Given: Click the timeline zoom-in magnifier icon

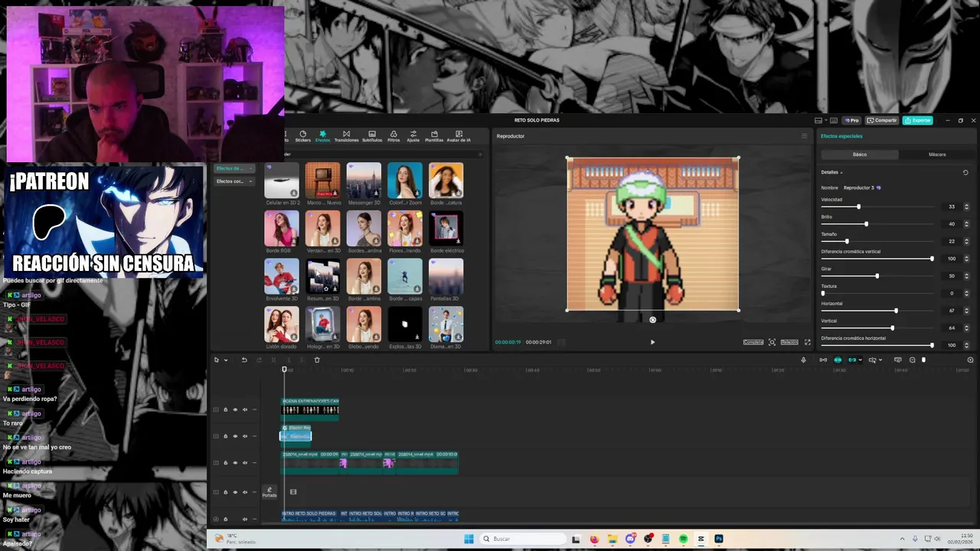Looking at the screenshot, I should pos(970,360).
